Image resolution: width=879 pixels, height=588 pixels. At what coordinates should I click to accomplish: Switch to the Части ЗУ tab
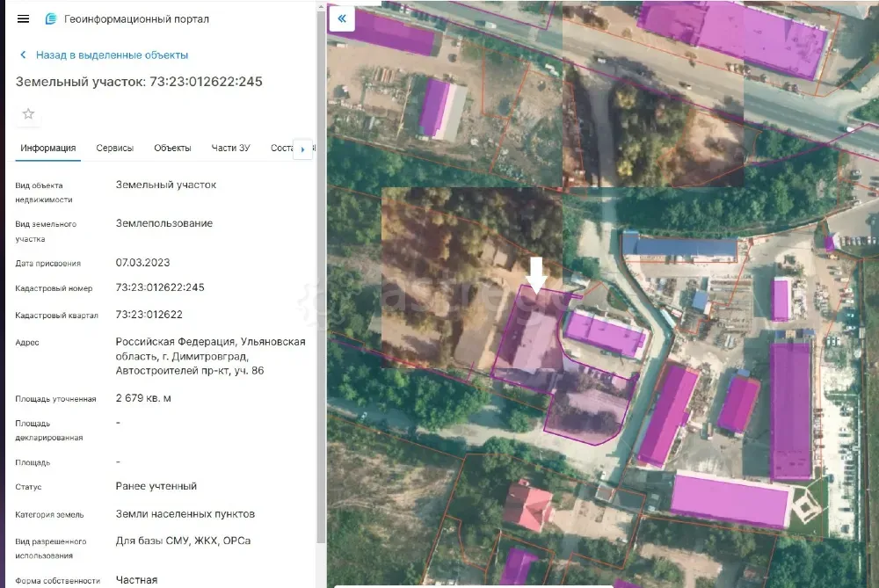tap(230, 148)
